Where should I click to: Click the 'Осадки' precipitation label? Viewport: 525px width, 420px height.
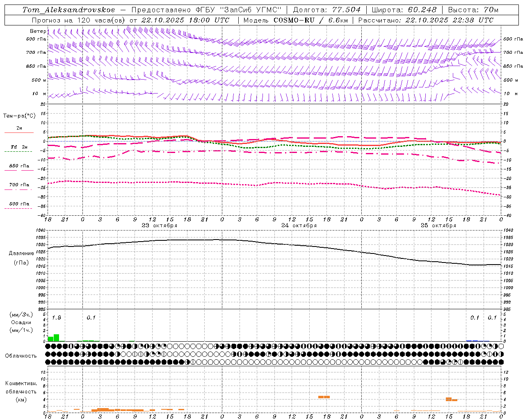click(x=21, y=322)
